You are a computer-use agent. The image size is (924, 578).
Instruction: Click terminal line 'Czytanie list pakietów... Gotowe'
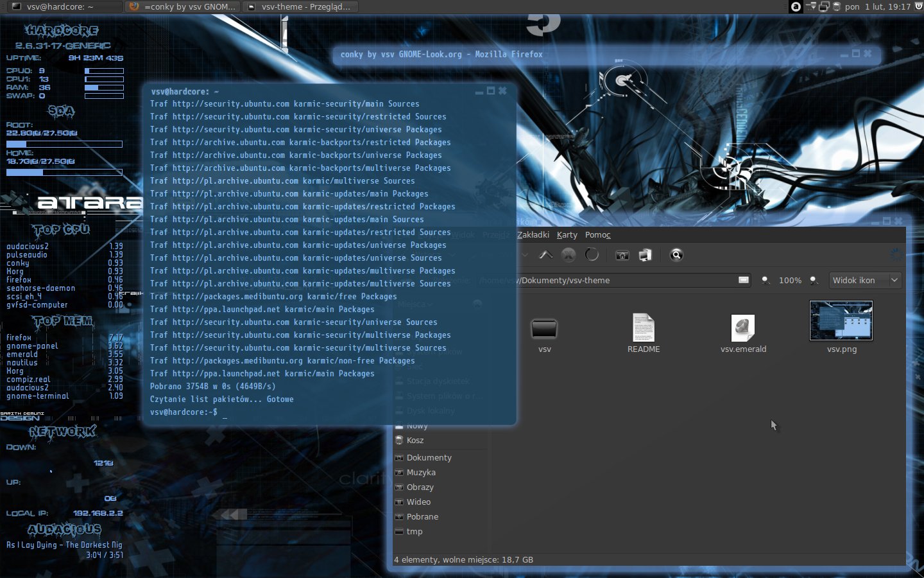pos(222,399)
